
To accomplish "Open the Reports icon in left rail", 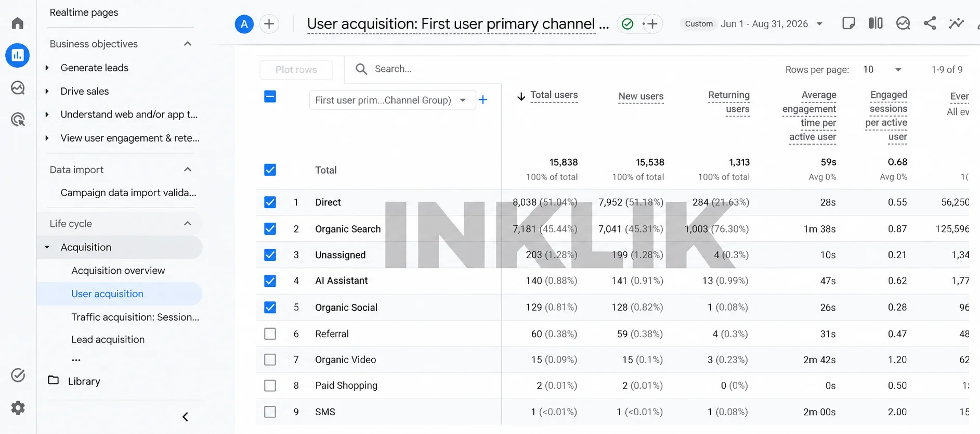I will 18,55.
